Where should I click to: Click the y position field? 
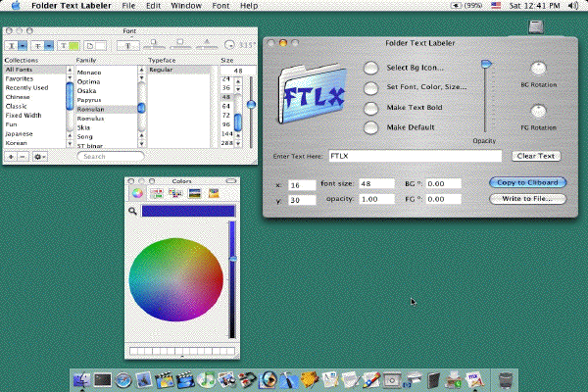[x=302, y=200]
